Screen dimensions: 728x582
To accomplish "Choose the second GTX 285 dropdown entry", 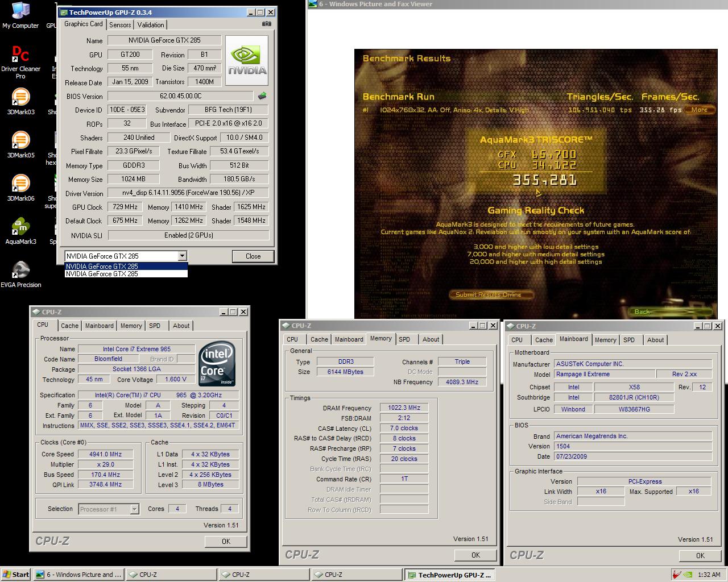I will tap(126, 274).
